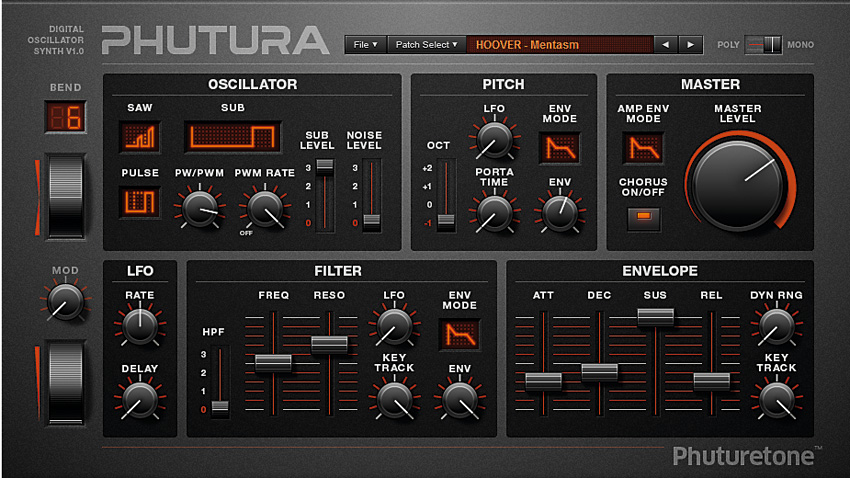Screen dimensions: 850x478
Task: Switch the AMP ENV MODE icon
Action: pyautogui.click(x=643, y=148)
